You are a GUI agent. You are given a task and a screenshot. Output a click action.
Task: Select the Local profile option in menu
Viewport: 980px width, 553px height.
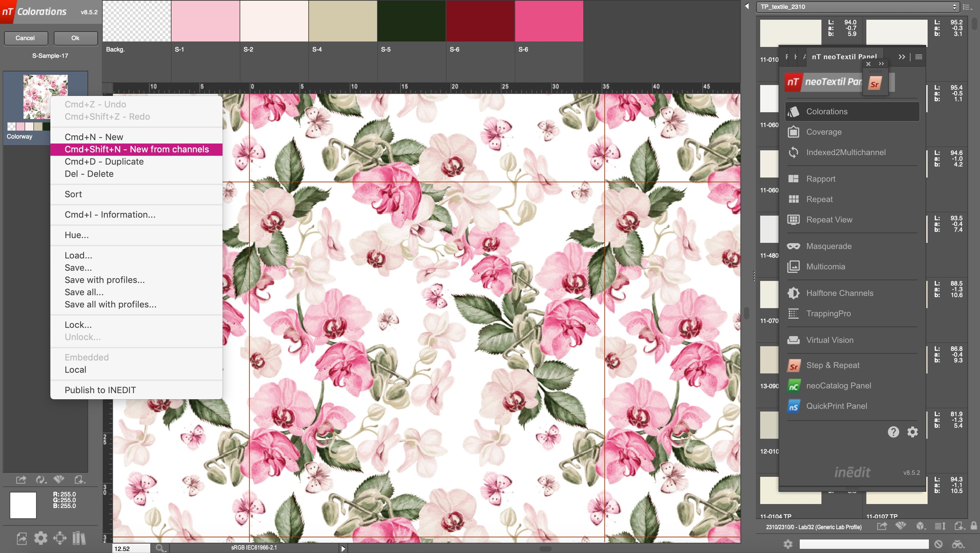pyautogui.click(x=75, y=370)
